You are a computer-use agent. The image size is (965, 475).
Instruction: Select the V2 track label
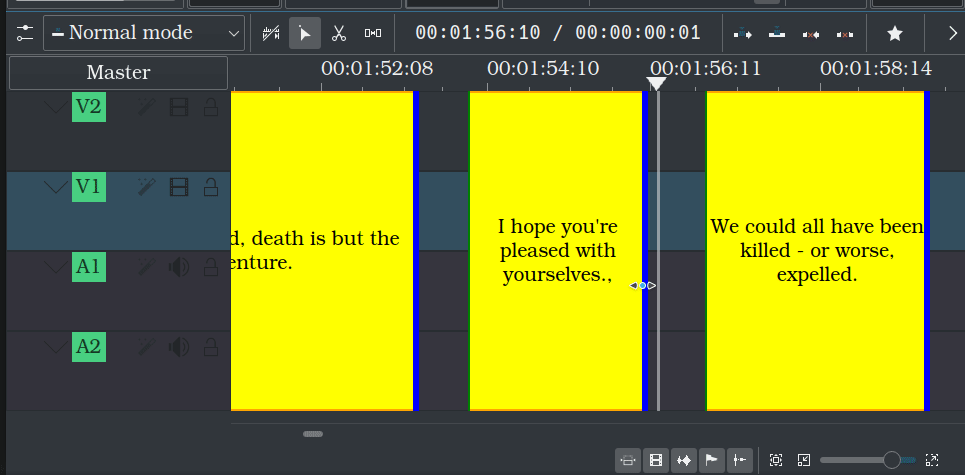(x=89, y=106)
